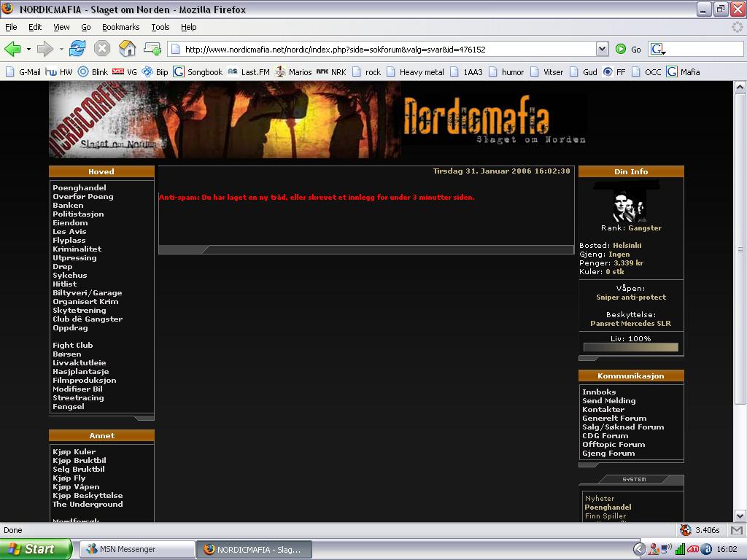Open the FF bookmark

(614, 72)
